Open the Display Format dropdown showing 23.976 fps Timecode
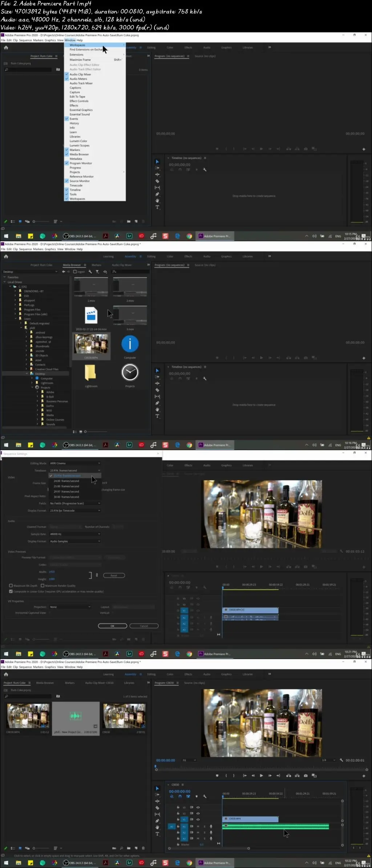The width and height of the screenshot is (372, 868). (75, 510)
